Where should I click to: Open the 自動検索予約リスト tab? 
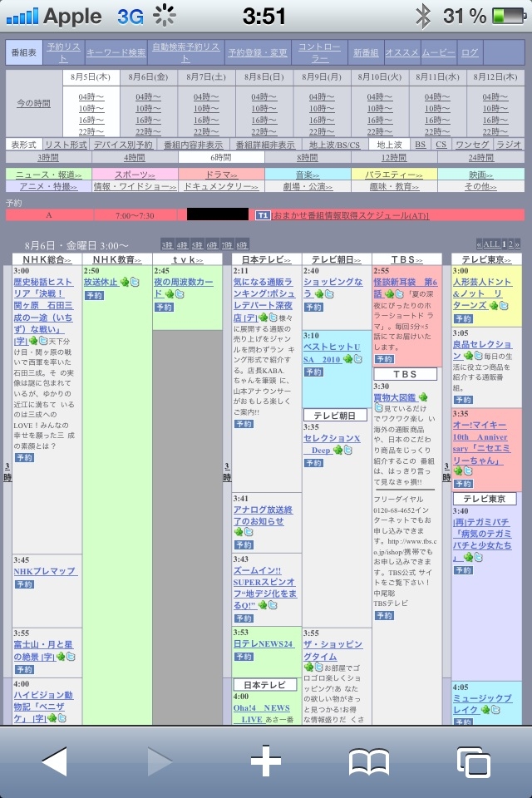pos(186,52)
